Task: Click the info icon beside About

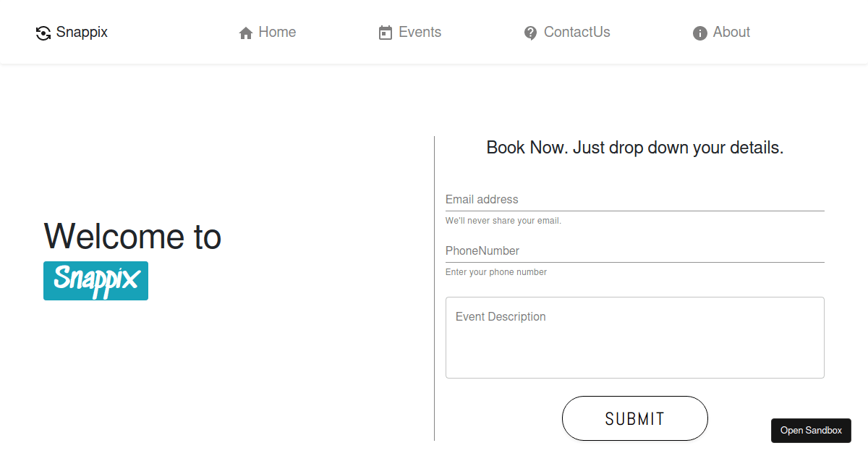Action: 699,33
